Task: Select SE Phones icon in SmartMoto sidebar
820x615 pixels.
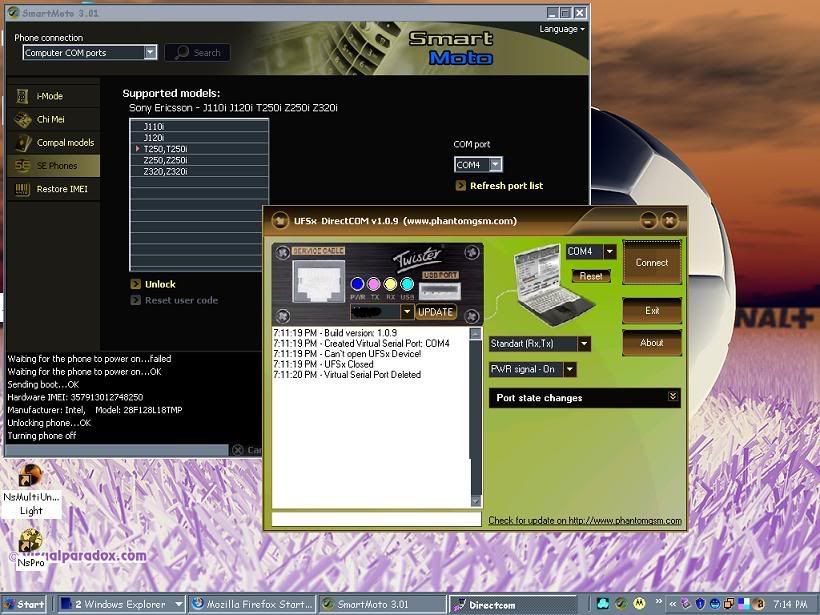Action: pos(22,166)
